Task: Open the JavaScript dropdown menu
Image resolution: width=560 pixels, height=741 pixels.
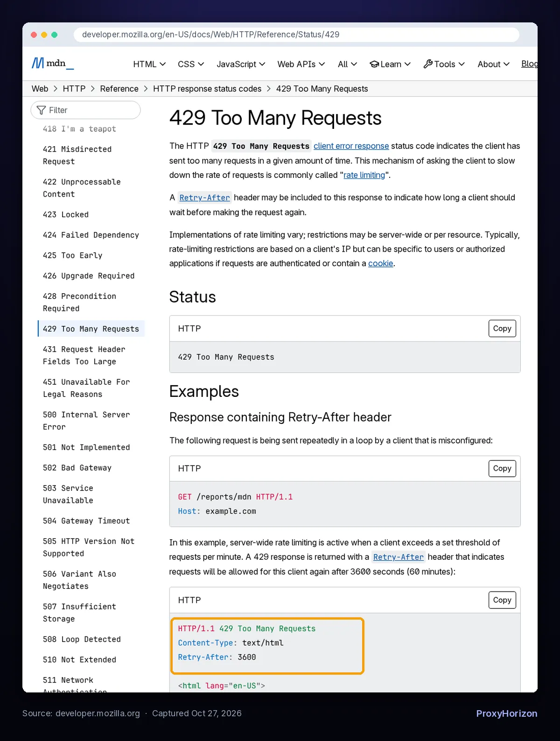Action: tap(241, 64)
